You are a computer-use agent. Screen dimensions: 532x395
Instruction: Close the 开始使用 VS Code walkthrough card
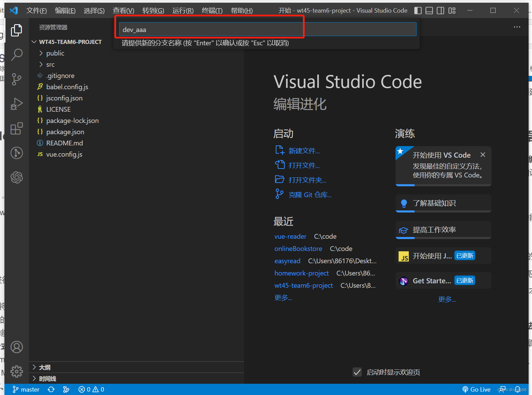pos(483,155)
